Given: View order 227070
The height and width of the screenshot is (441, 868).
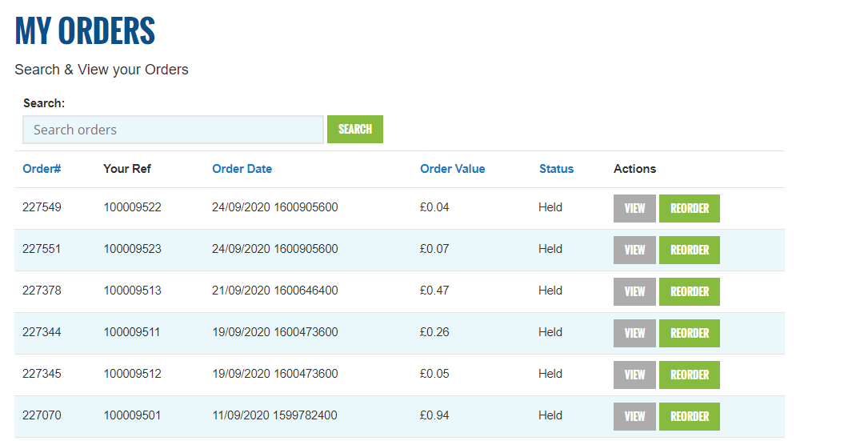Looking at the screenshot, I should click(x=634, y=416).
